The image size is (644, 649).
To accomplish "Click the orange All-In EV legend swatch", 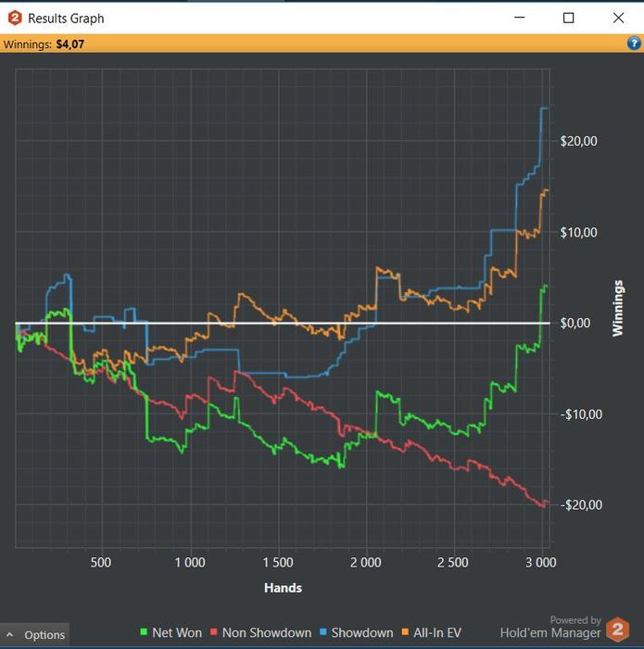I will 405,632.
